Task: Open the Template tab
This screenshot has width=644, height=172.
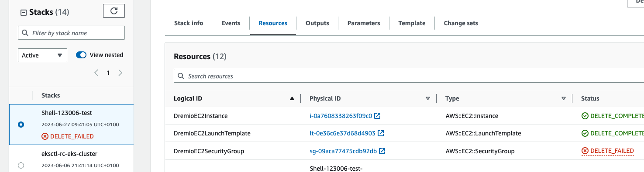Action: coord(412,23)
